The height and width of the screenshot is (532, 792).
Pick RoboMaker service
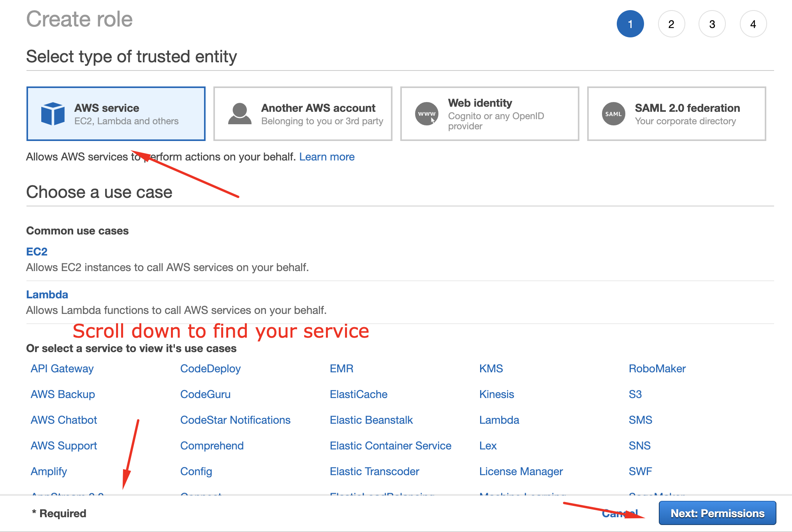(657, 368)
